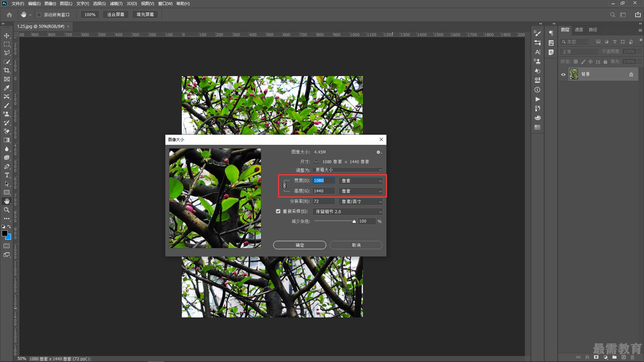Click Background layer thumbnail

coord(574,74)
